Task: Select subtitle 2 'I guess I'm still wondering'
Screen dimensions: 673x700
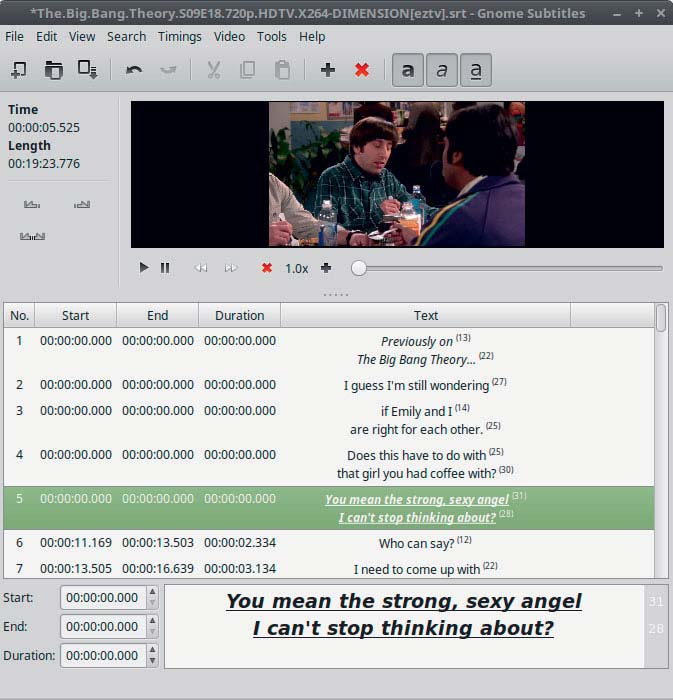Action: (329, 385)
